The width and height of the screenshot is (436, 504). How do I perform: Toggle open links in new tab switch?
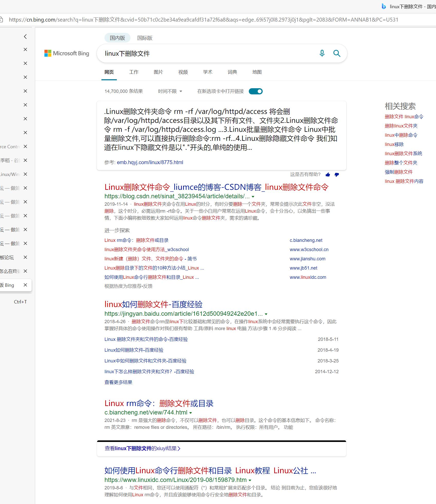click(255, 91)
